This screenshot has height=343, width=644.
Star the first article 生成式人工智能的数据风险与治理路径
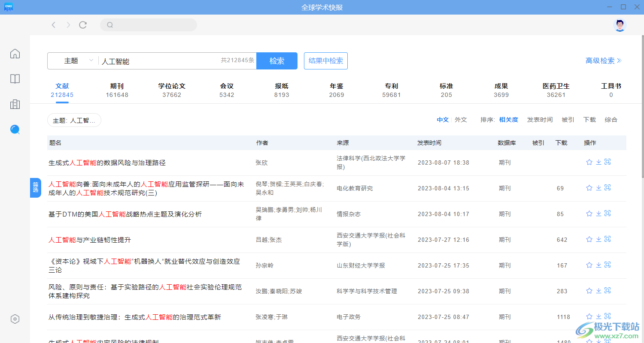click(x=589, y=162)
